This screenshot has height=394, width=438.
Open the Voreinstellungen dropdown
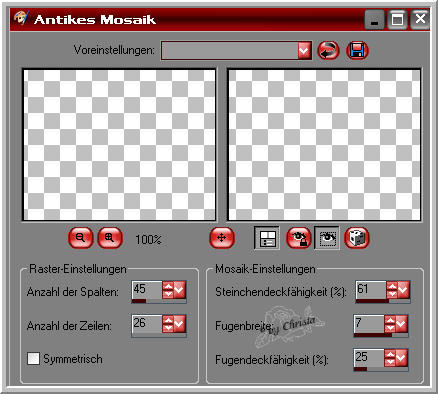[x=304, y=51]
